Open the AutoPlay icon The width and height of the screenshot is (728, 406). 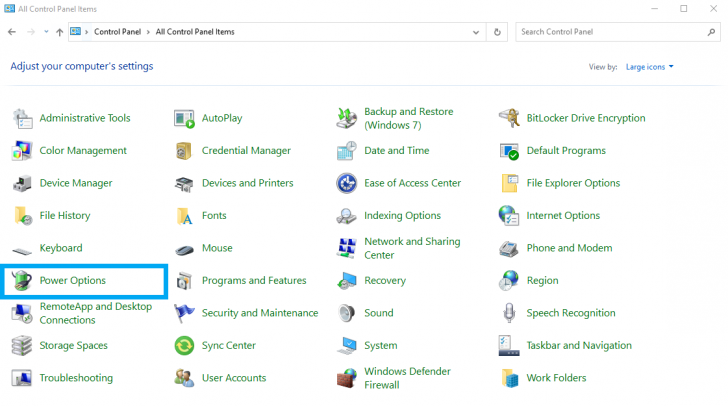click(184, 118)
